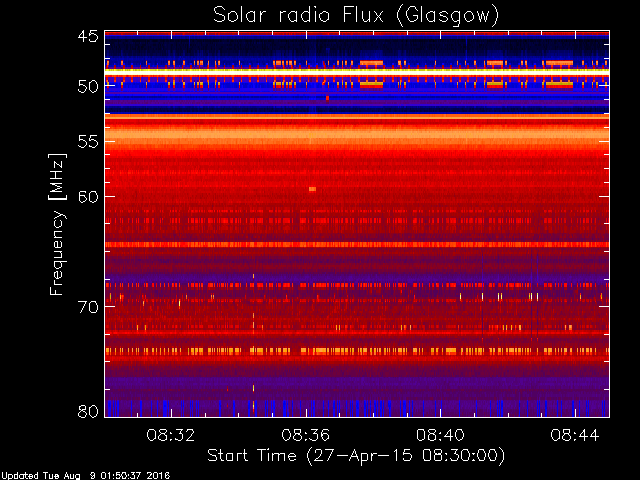Select the 50 frequency axis label

(x=88, y=86)
